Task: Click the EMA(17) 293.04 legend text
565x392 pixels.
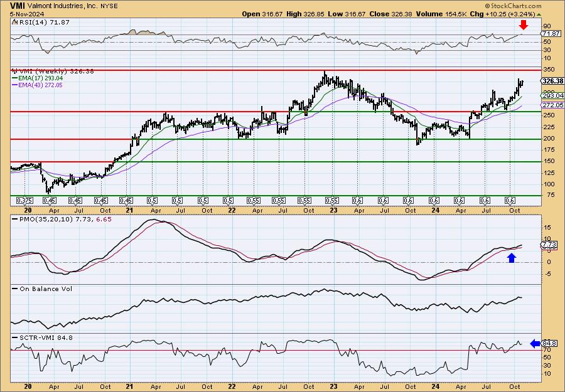Action: pyautogui.click(x=40, y=78)
